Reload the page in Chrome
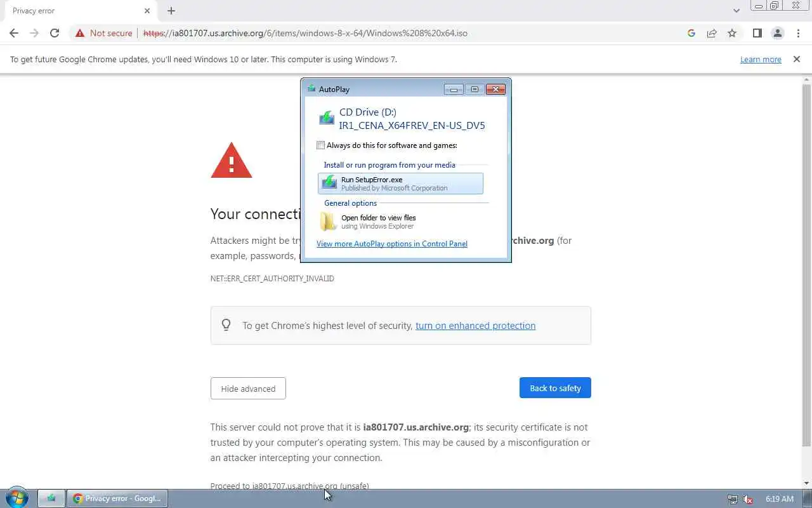This screenshot has height=508, width=812. (55, 33)
